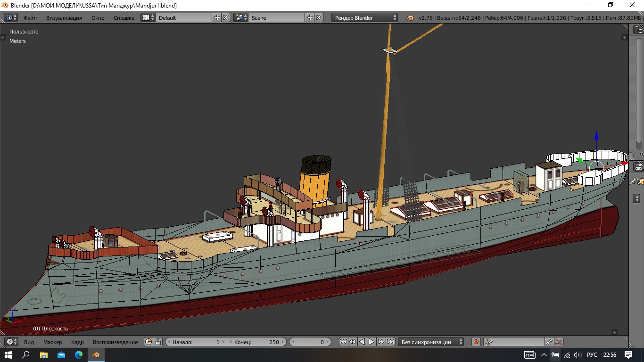Open the Без синхронизации sync dropdown
This screenshot has height=362, width=644.
(431, 342)
